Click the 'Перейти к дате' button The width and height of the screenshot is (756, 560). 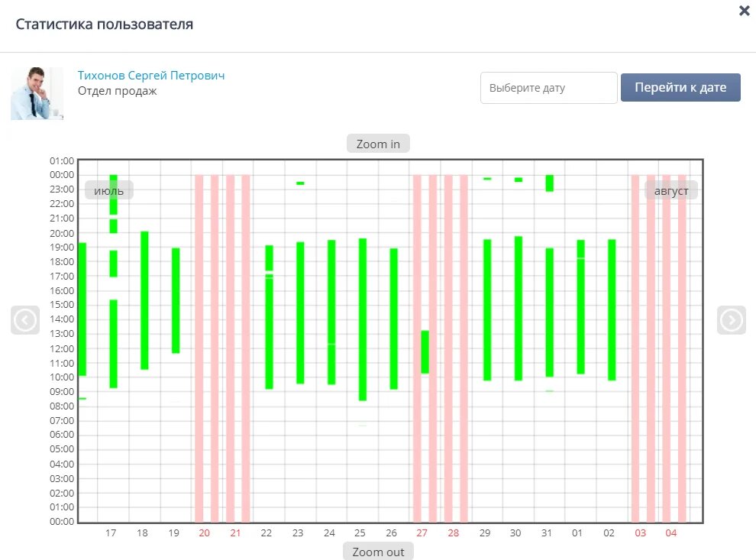coord(680,87)
